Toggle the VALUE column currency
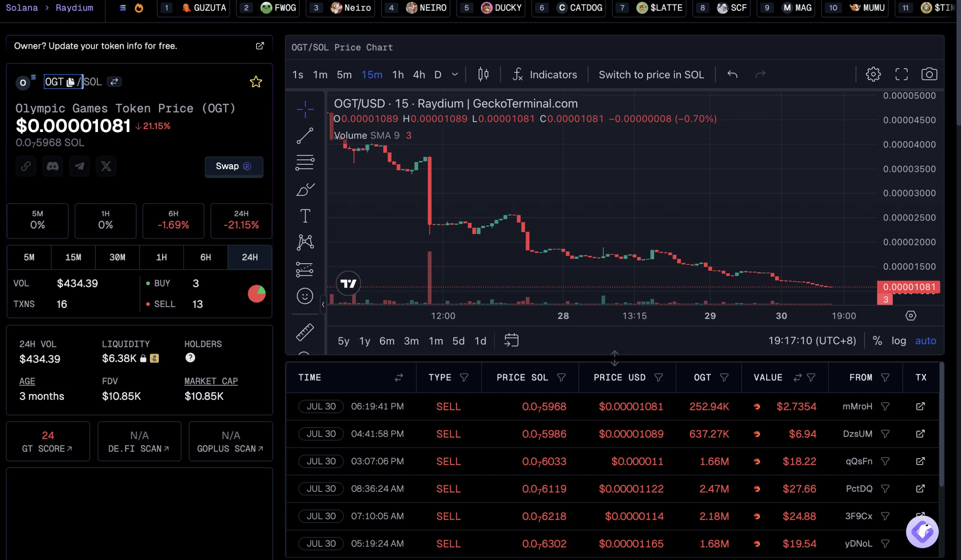961x560 pixels. 797,378
